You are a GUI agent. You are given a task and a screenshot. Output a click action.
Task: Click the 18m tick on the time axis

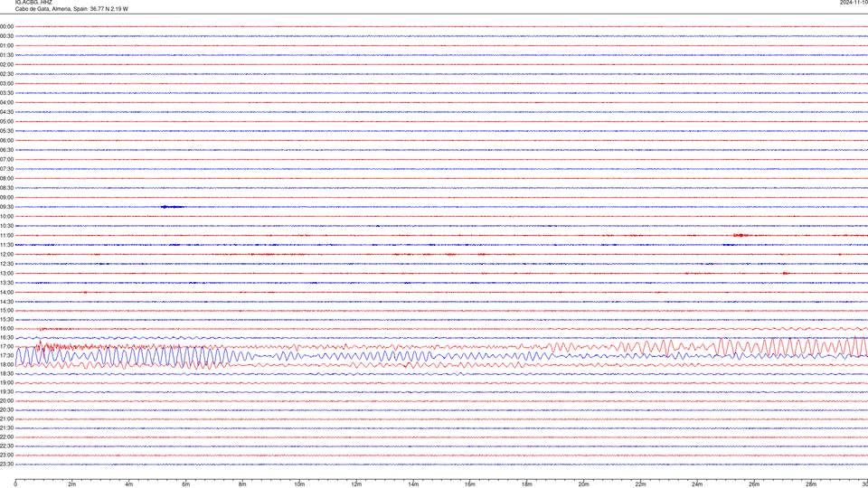point(526,484)
